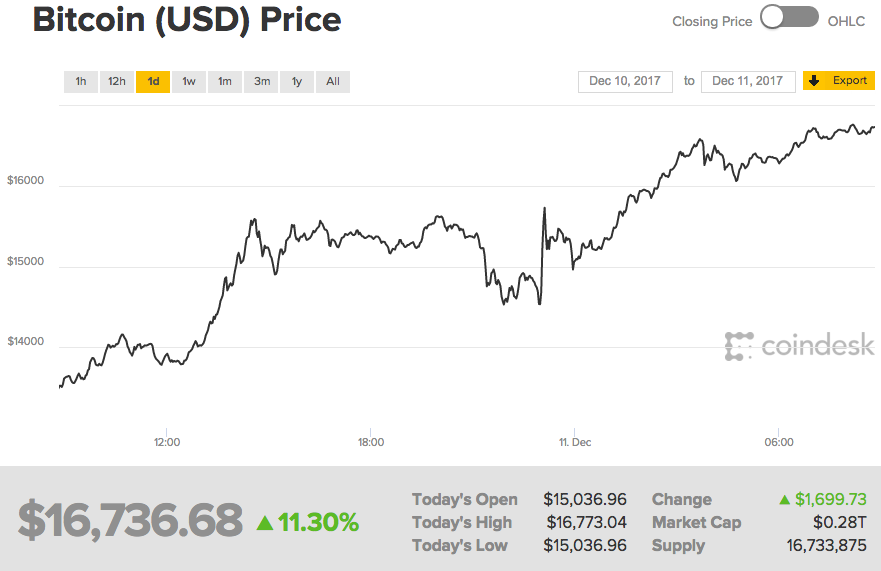Click the $16,736.68 current price

click(x=130, y=520)
